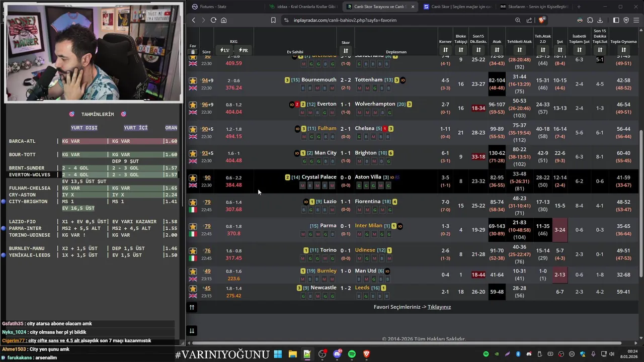
Task: Open File Explorer from the taskbar
Action: [x=292, y=354]
